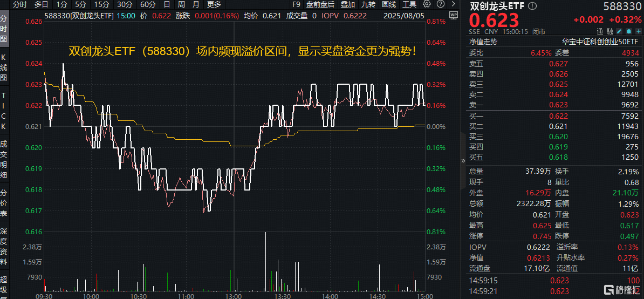This screenshot has width=644, height=299.
Task: Click the WP monitor icon above chart
Action: pyautogui.click(x=454, y=15)
